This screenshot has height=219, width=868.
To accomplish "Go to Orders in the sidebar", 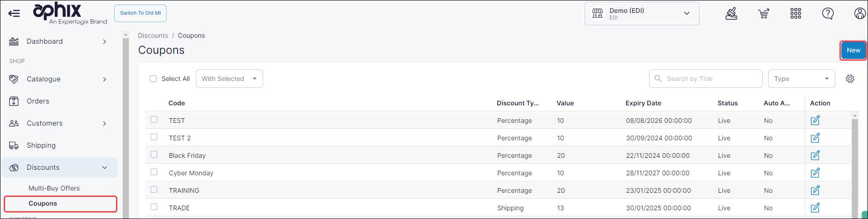I will point(38,101).
